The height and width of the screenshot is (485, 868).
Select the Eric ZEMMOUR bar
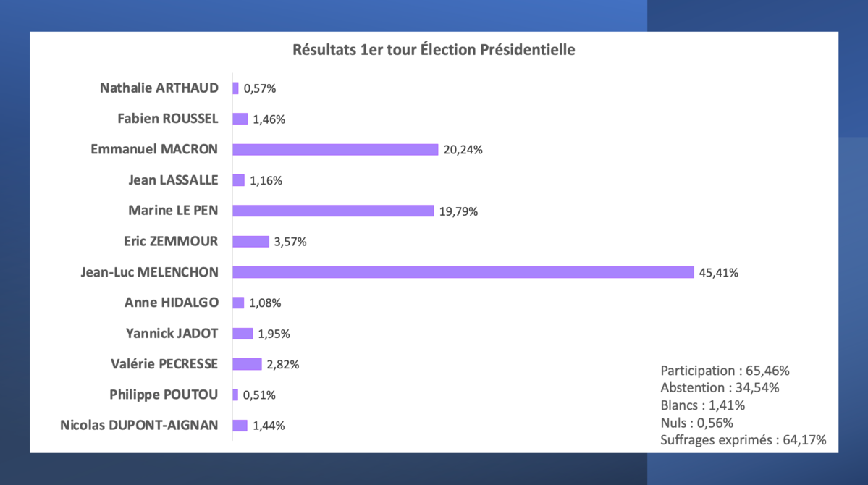(250, 242)
